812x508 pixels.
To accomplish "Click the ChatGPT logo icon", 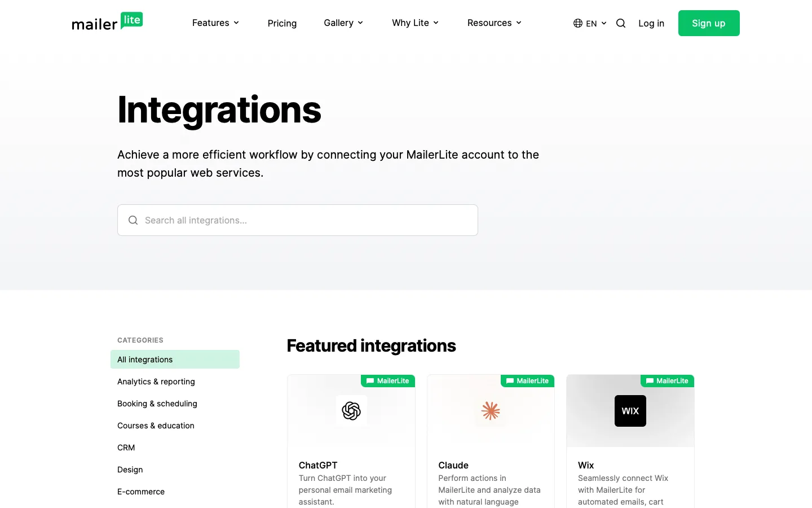I will click(x=351, y=411).
